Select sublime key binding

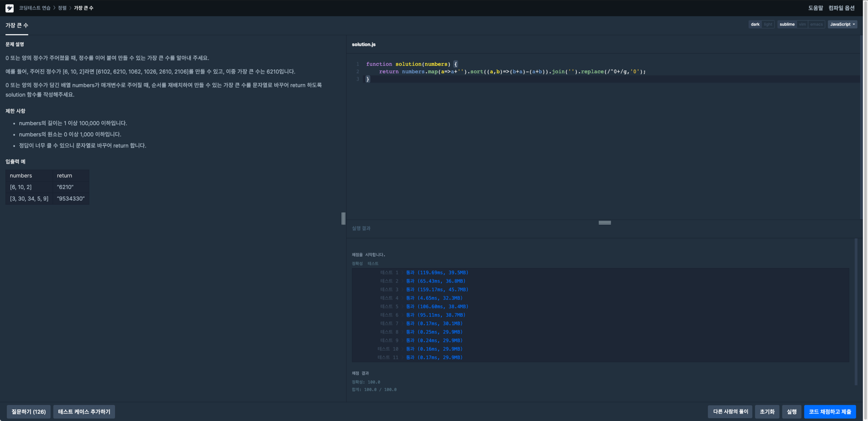click(x=787, y=24)
